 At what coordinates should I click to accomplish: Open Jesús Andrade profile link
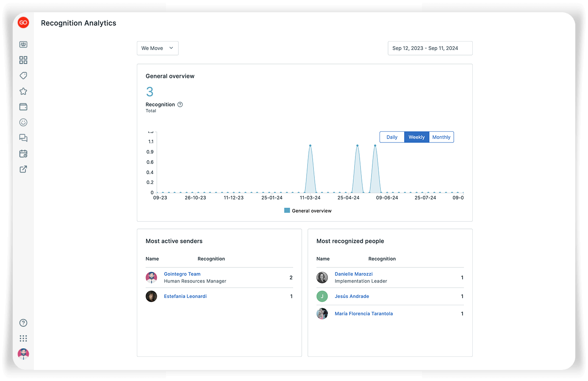(x=352, y=296)
